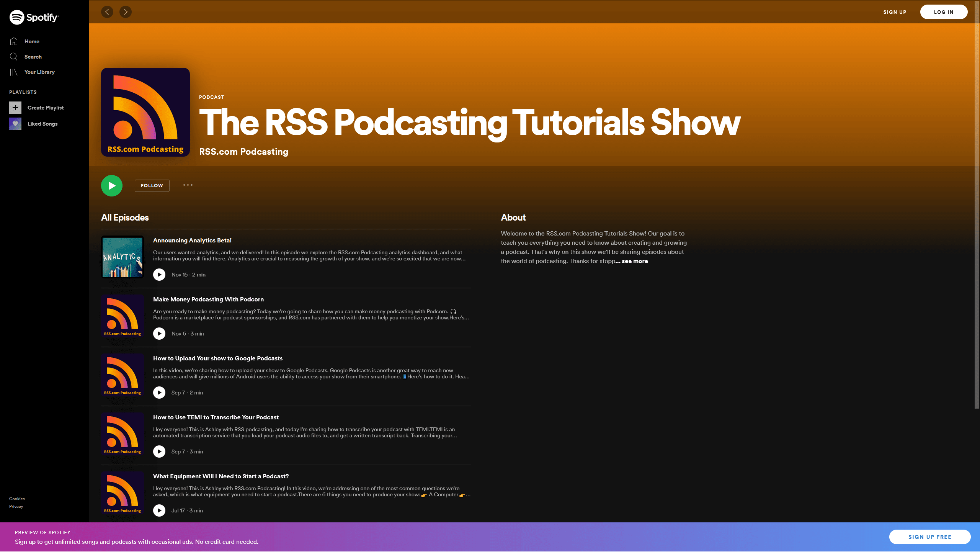Go back with the left arrow button

coord(107,12)
